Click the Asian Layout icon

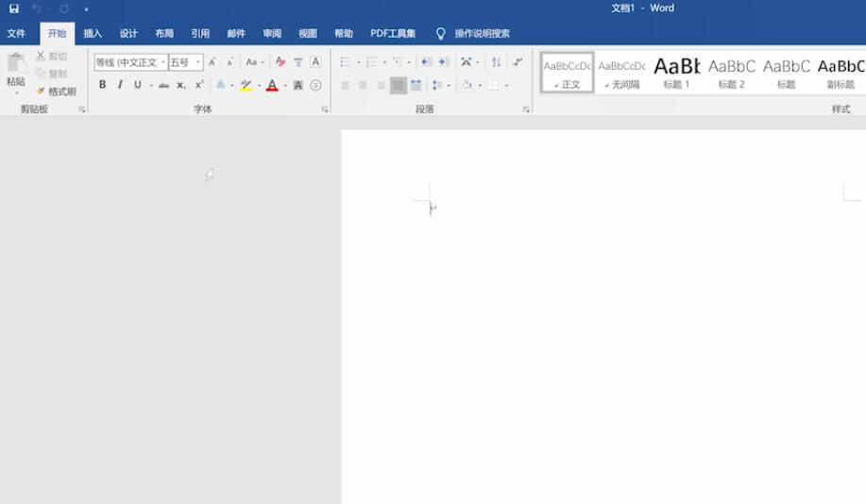tap(467, 62)
